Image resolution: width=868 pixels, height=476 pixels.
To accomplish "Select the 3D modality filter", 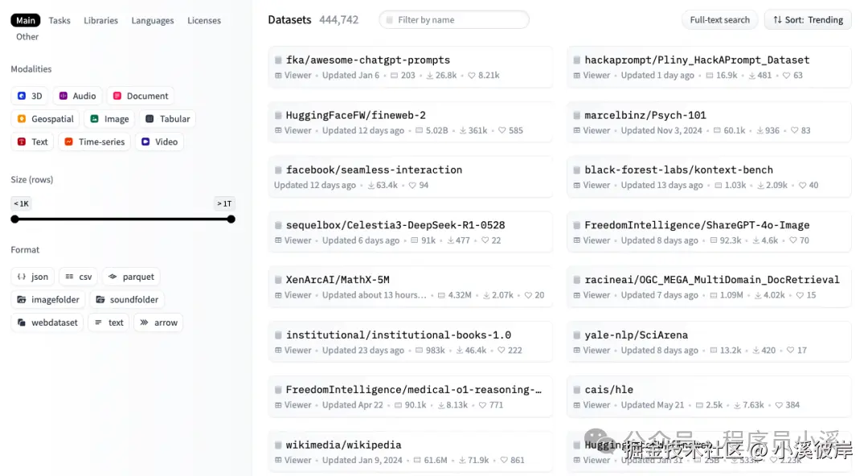I will pyautogui.click(x=30, y=96).
